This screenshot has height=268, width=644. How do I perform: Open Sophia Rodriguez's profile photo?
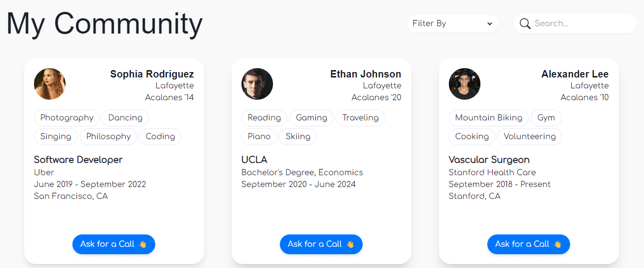click(50, 84)
